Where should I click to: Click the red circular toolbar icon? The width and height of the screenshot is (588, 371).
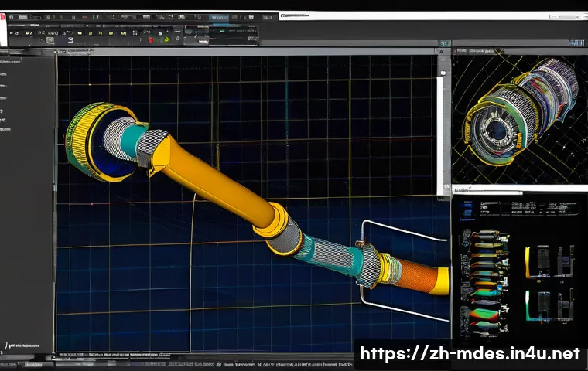(151, 39)
